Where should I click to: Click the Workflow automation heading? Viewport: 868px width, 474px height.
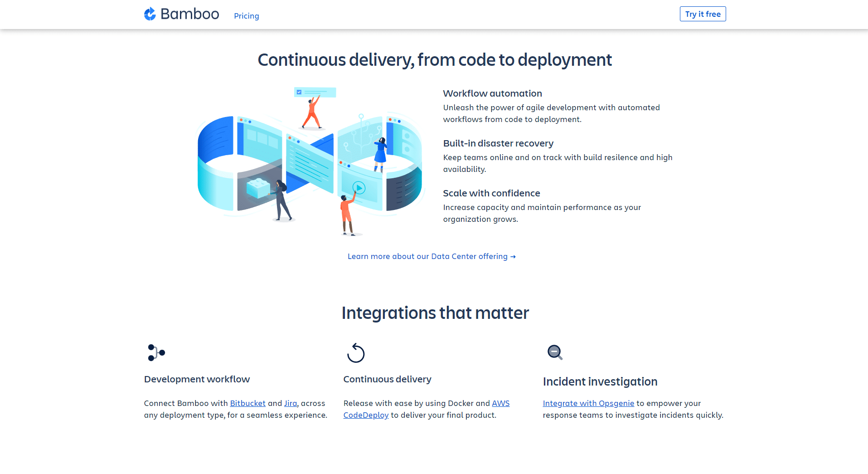tap(492, 93)
